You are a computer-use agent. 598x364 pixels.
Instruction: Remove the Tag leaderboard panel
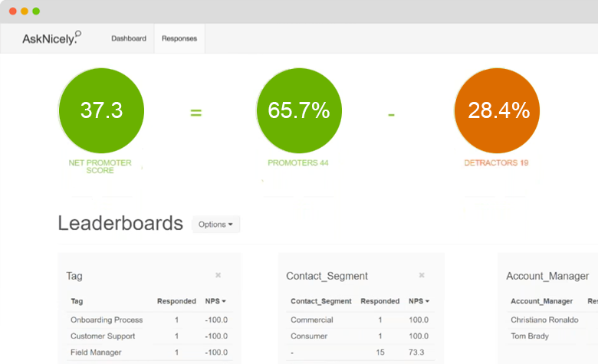[x=218, y=275]
